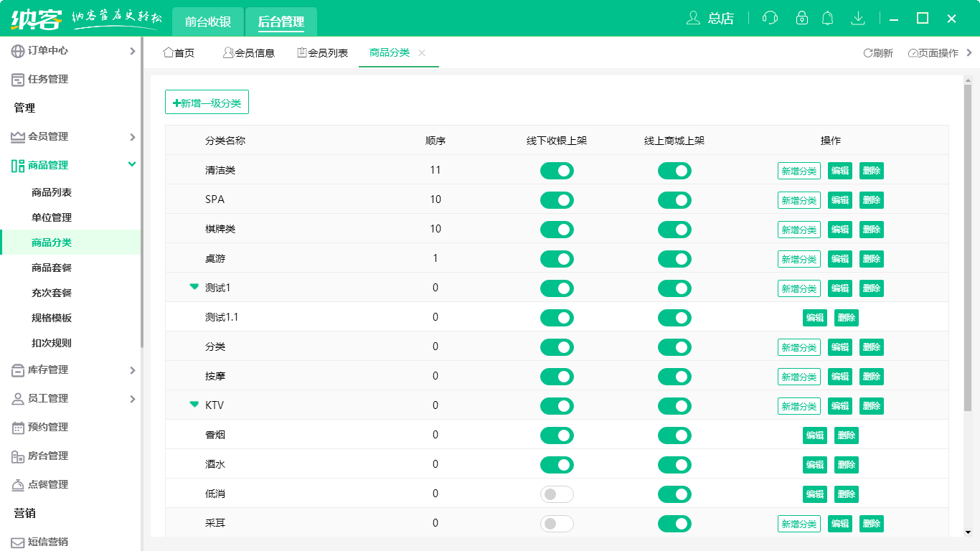Screen dimensions: 980x551
Task: Click the order value 11
Action: (x=435, y=170)
